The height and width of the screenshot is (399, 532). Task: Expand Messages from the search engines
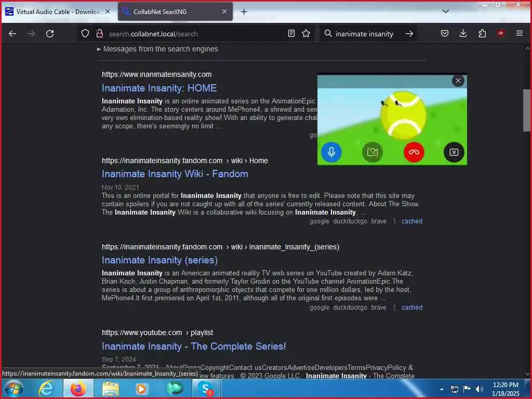click(x=157, y=49)
